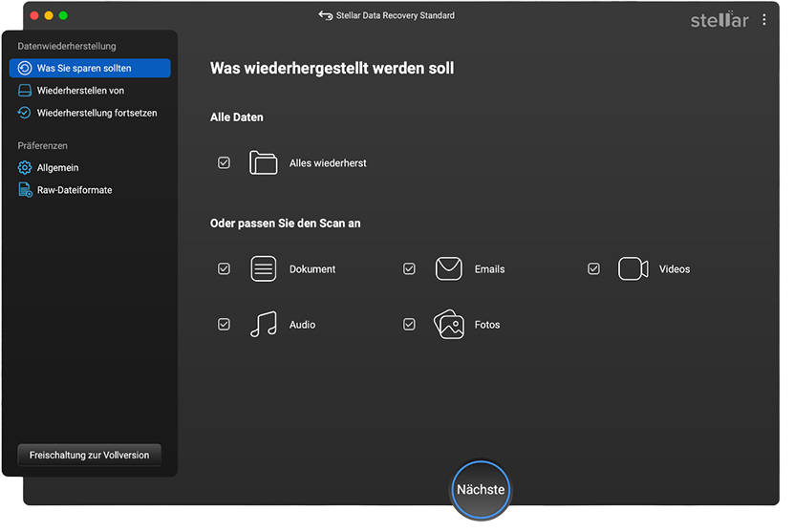The image size is (794, 532).
Task: Click the Audio music note icon
Action: point(264,325)
